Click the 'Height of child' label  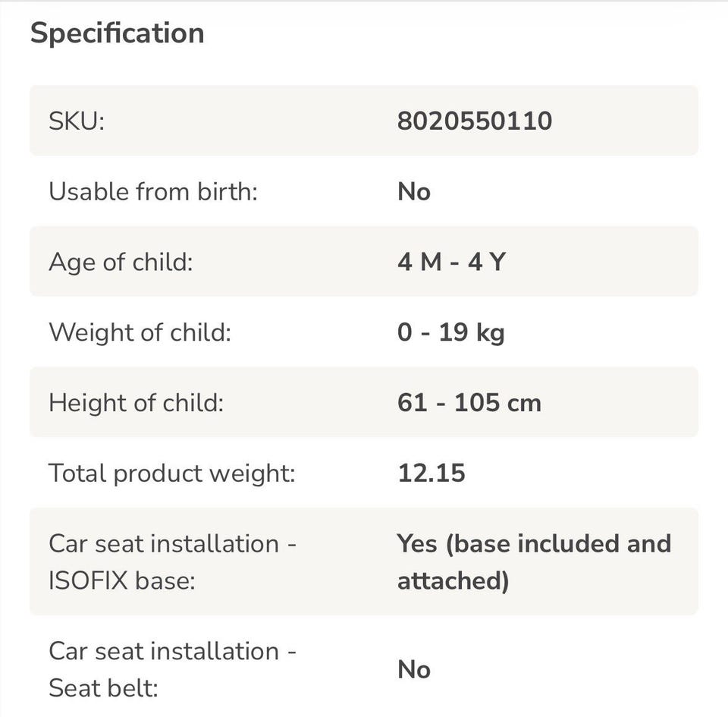click(x=136, y=403)
